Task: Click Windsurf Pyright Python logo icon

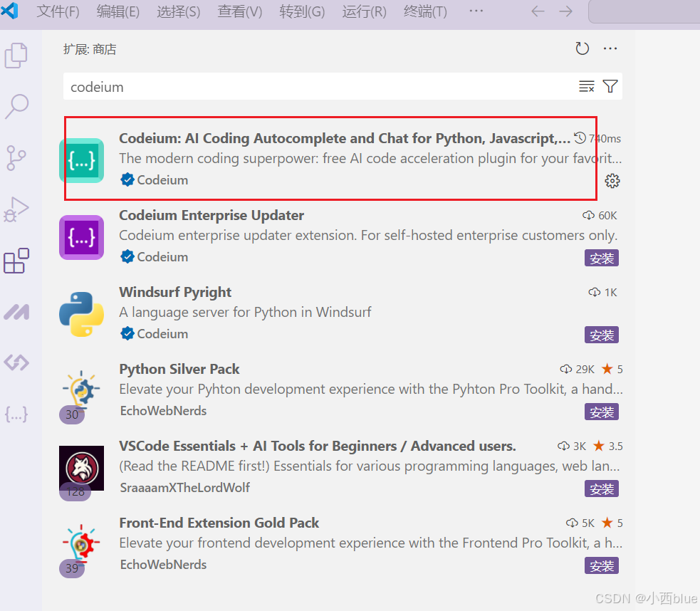Action: pos(82,314)
